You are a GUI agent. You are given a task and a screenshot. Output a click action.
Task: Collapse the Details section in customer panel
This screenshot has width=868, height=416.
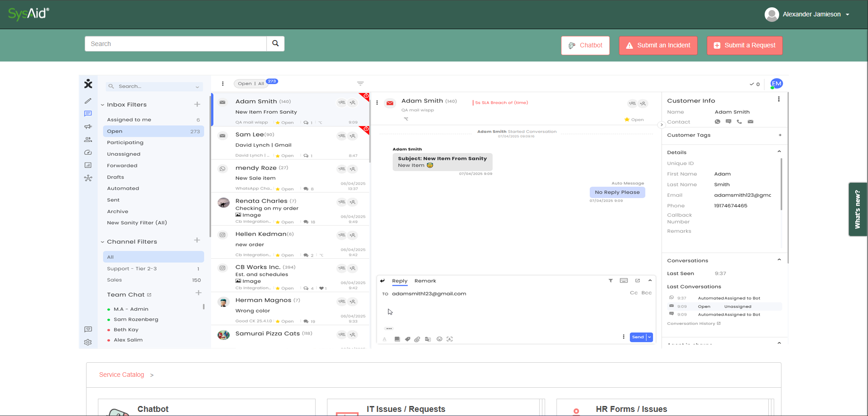[x=779, y=152]
